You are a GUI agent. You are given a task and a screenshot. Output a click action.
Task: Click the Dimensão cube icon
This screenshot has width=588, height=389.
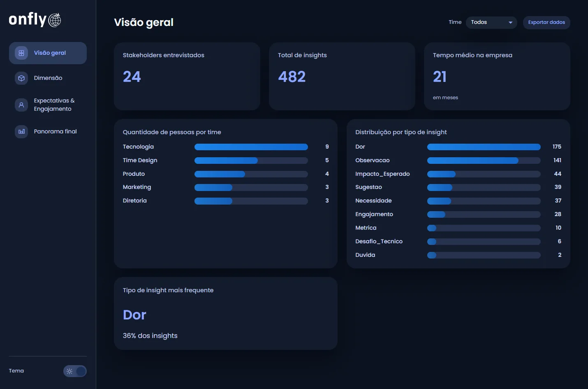pos(21,78)
